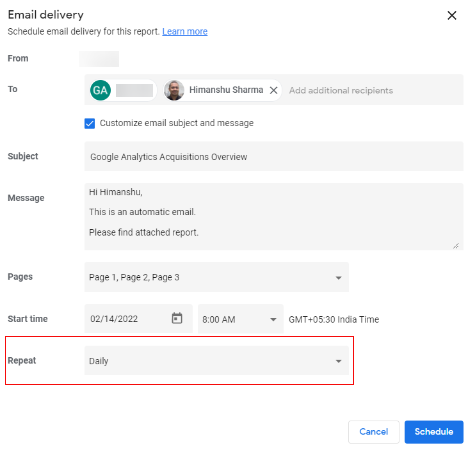Uncheck Customize email subject and message
This screenshot has height=450, width=468.
(89, 123)
